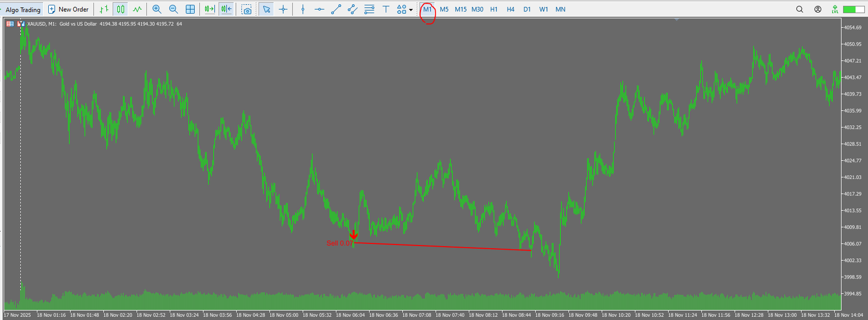This screenshot has height=320, width=868.
Task: Select the M1 timeframe
Action: point(427,9)
